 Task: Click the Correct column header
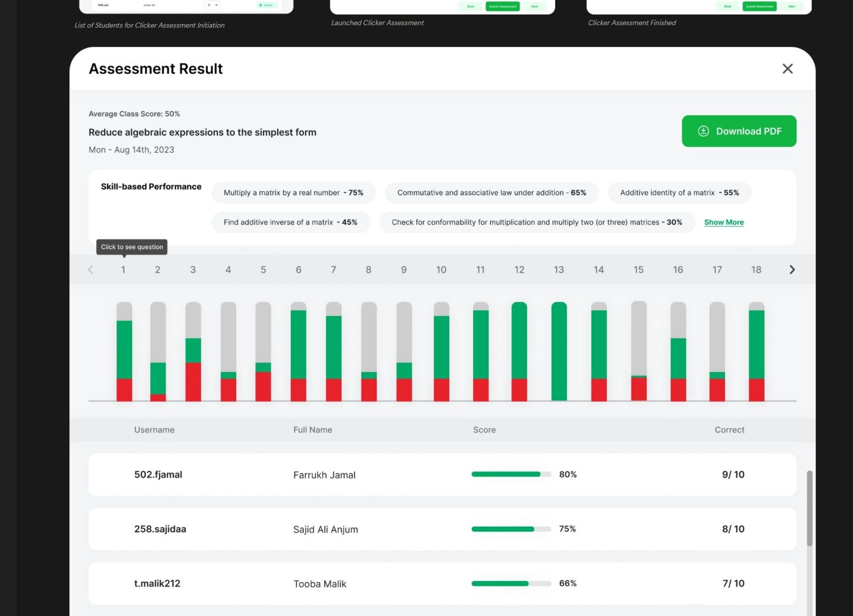[x=729, y=430]
